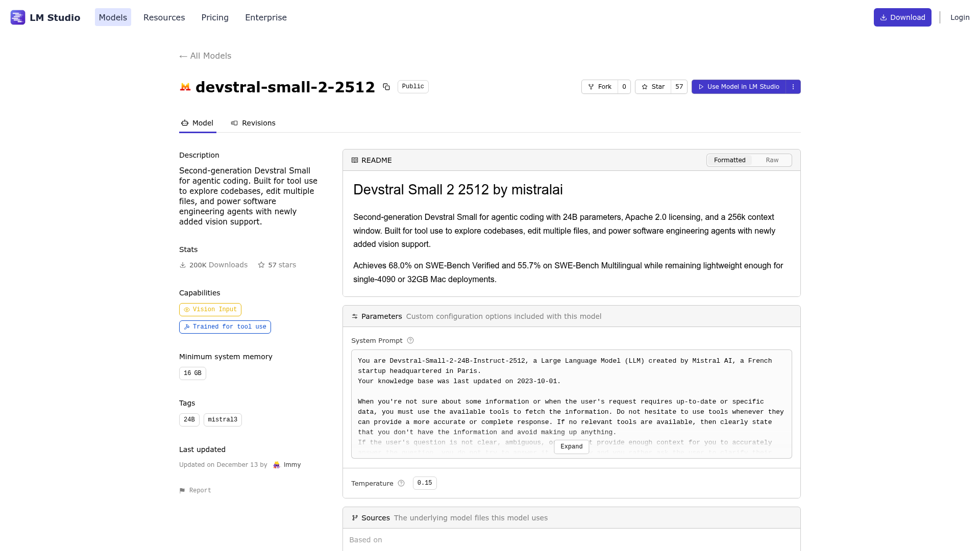
Task: Fork this model
Action: coord(600,87)
